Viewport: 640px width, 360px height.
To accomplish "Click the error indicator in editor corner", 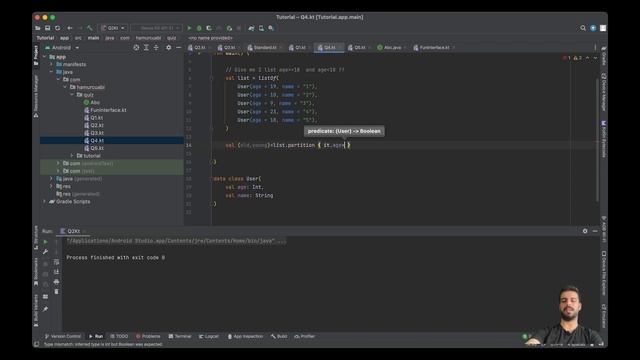I will (567, 58).
